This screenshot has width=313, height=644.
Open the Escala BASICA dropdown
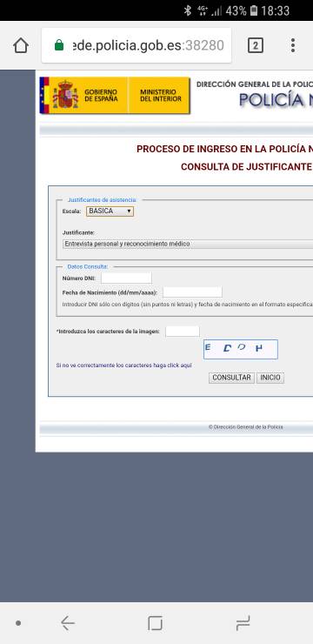coord(110,211)
